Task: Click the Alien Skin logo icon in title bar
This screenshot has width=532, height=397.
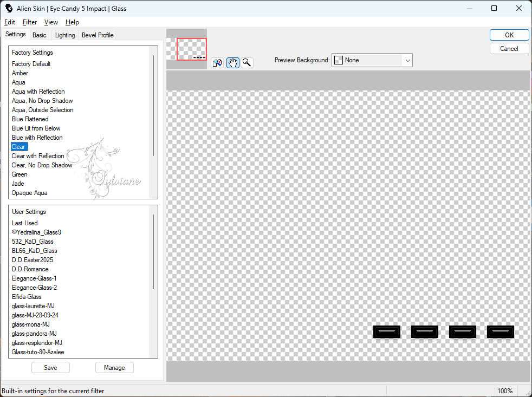Action: click(x=9, y=8)
